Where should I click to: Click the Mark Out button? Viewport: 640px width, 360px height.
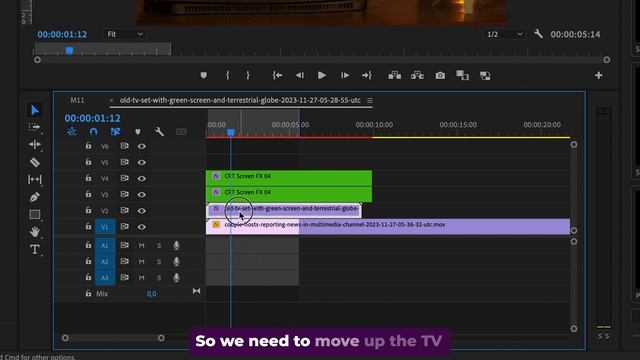tap(248, 76)
